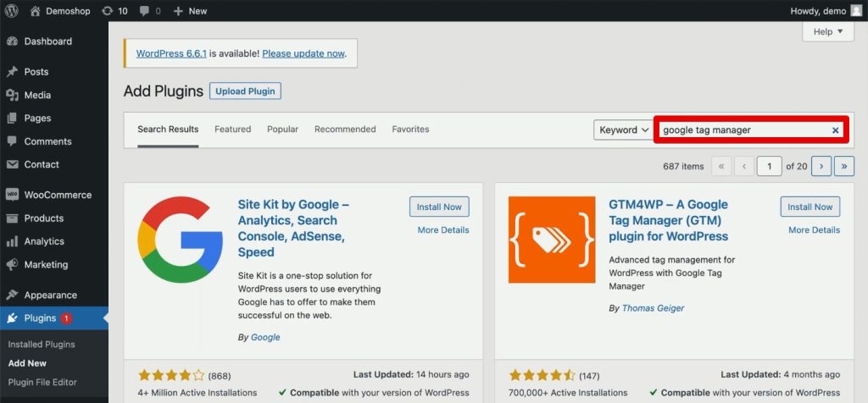Click the Media library icon
The width and height of the screenshot is (868, 403).
click(12, 95)
